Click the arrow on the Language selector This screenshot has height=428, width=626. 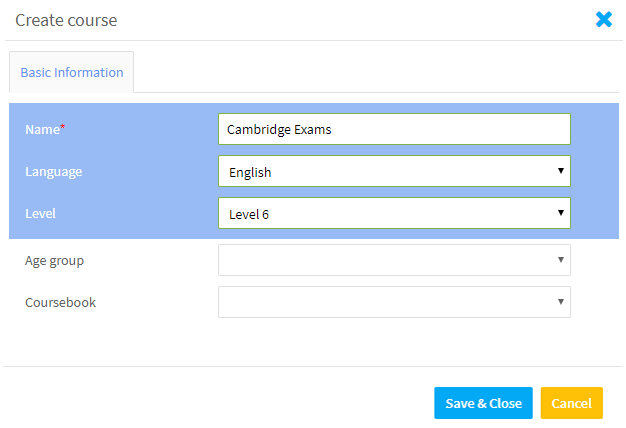pyautogui.click(x=561, y=172)
